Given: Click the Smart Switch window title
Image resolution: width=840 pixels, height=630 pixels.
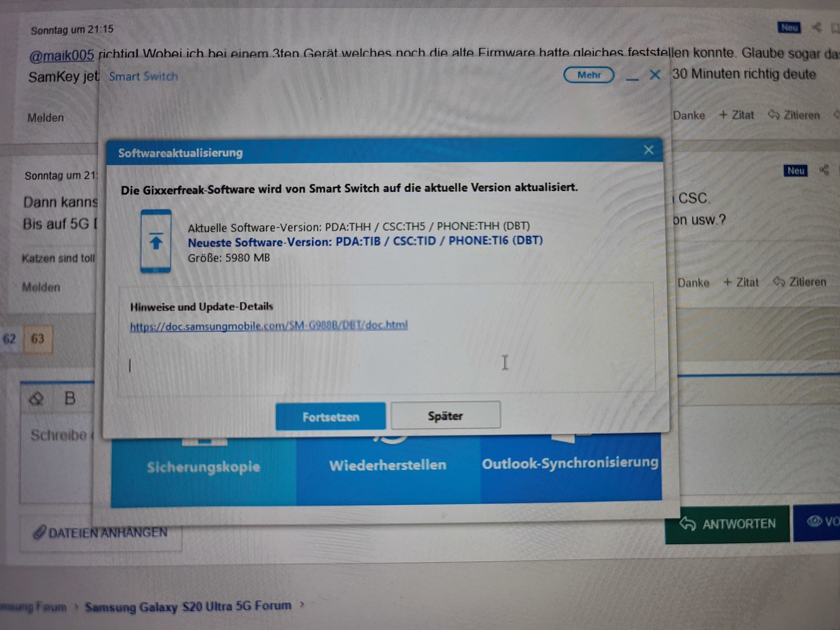Looking at the screenshot, I should [143, 77].
